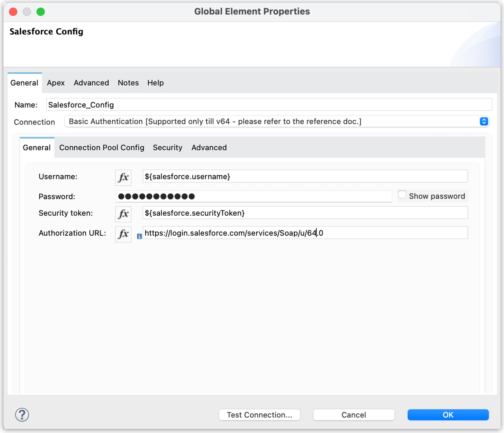Enable the Show password checkbox
The image size is (504, 433).
402,195
